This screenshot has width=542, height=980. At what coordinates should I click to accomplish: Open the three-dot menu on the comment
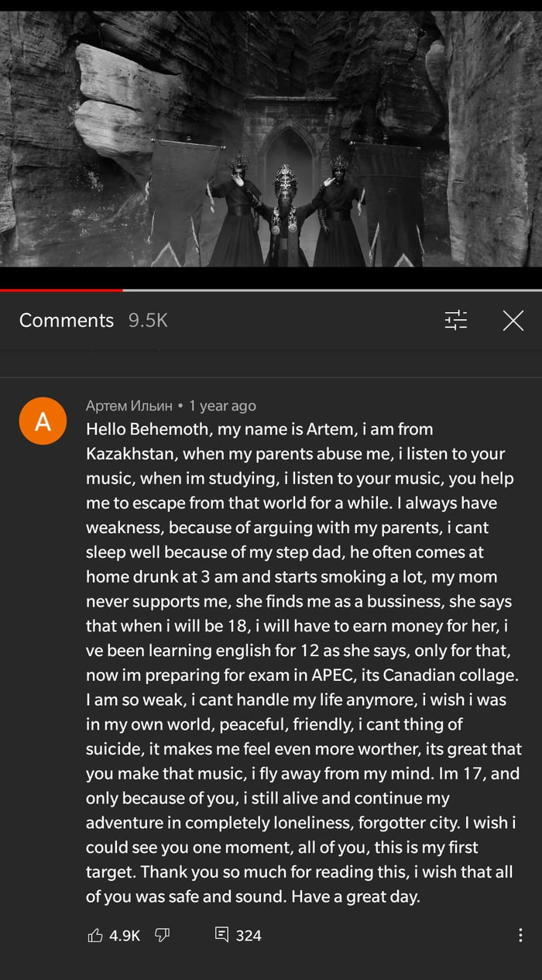520,935
